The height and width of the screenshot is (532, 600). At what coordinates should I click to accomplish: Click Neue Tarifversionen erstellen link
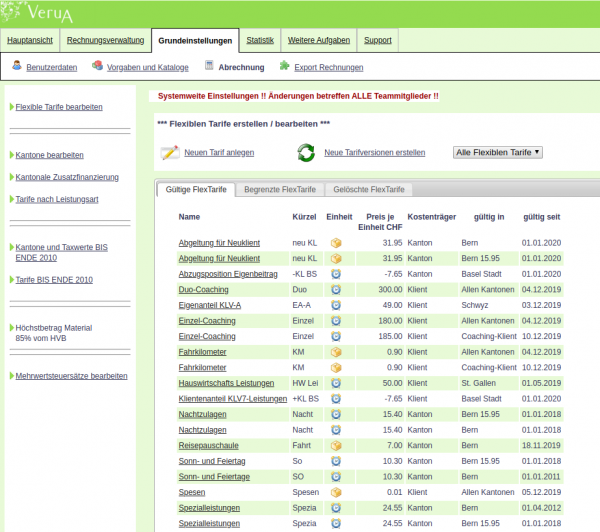(375, 152)
